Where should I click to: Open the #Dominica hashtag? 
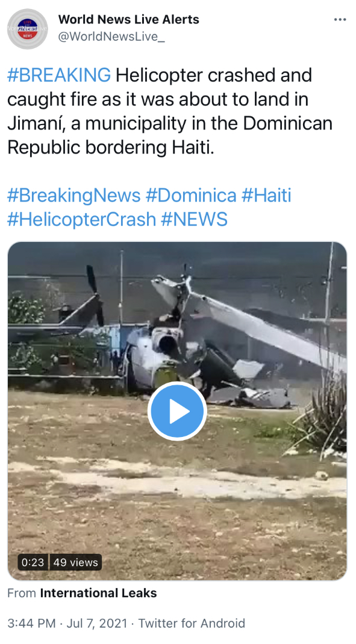191,195
